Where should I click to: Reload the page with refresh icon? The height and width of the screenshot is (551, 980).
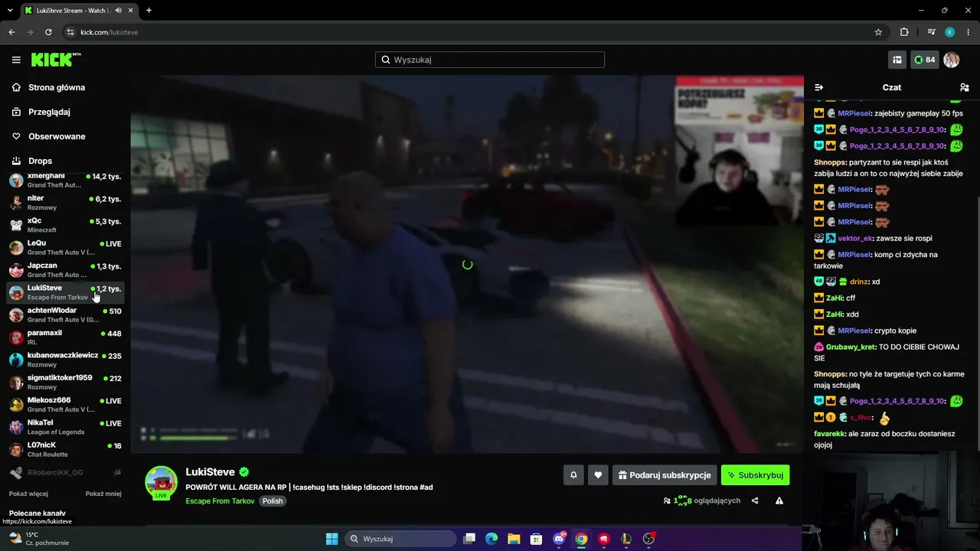(x=48, y=32)
